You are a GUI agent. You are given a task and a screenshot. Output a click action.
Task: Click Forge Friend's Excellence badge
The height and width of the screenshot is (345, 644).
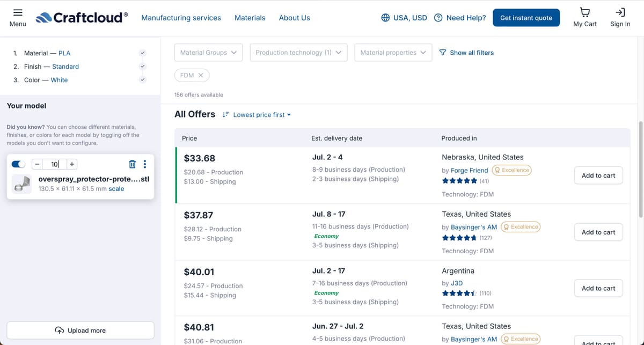point(511,170)
